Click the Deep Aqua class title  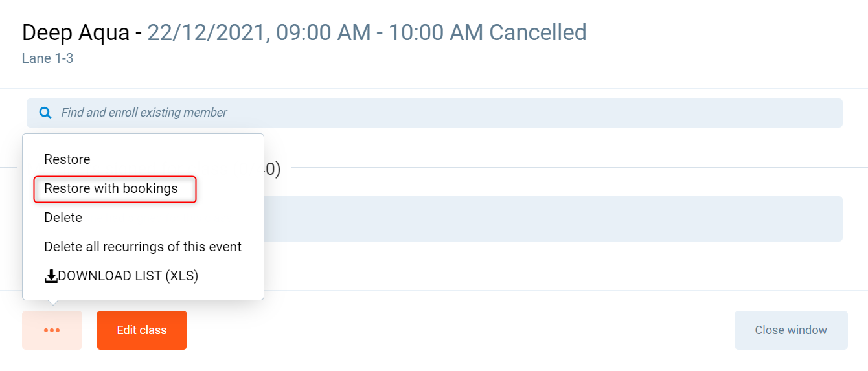tap(76, 32)
